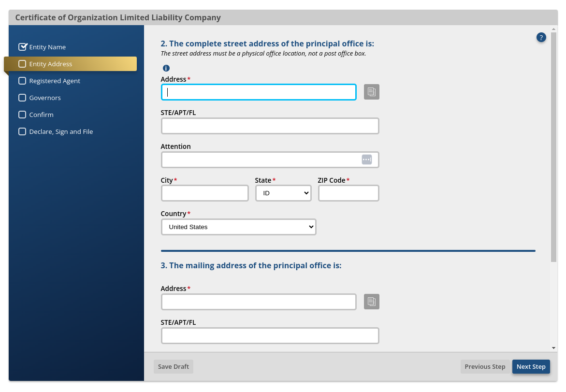Click the ZIP Code input field
The width and height of the screenshot is (566, 392).
pyautogui.click(x=348, y=193)
